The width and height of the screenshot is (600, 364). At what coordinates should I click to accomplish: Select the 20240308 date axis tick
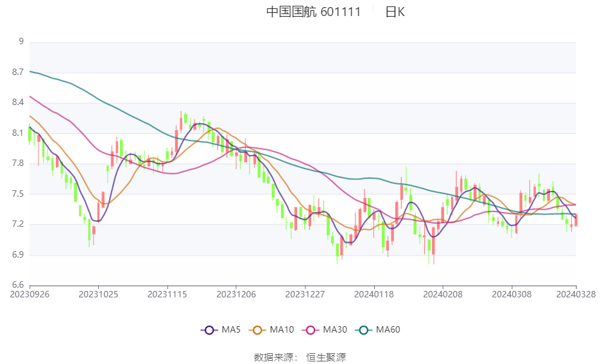pyautogui.click(x=511, y=295)
